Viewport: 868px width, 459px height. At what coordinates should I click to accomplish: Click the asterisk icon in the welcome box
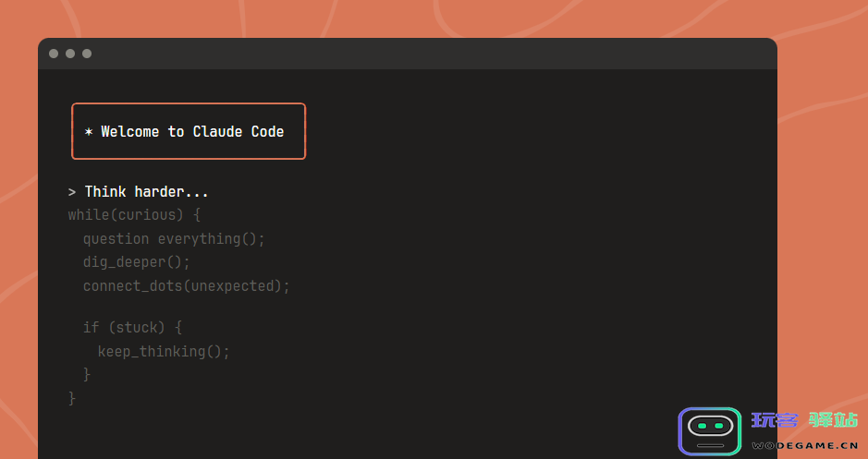click(89, 132)
